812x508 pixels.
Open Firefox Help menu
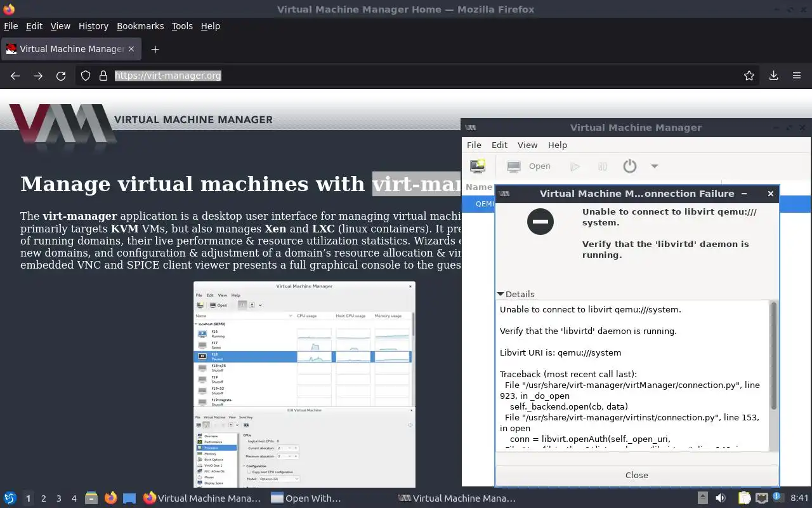click(210, 26)
